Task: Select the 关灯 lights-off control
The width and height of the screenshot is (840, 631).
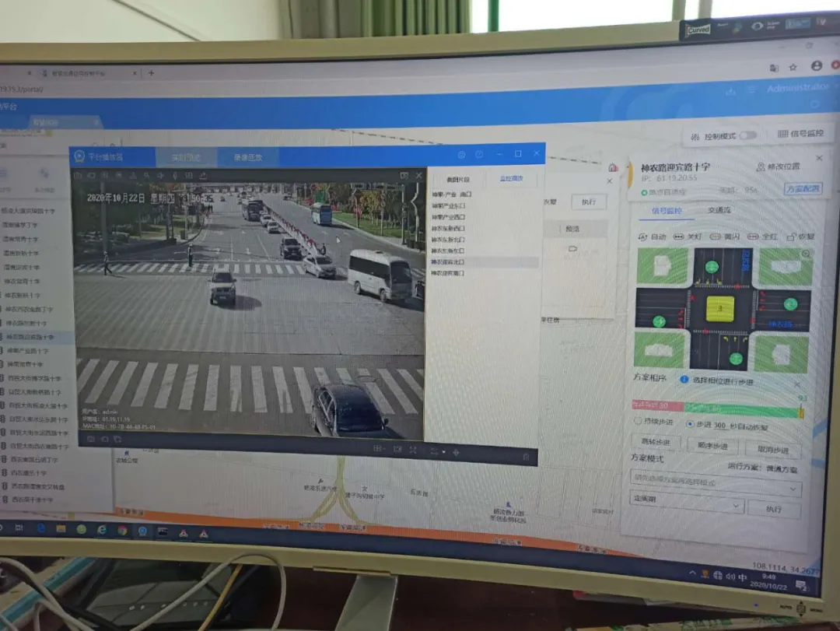Action: tap(688, 237)
